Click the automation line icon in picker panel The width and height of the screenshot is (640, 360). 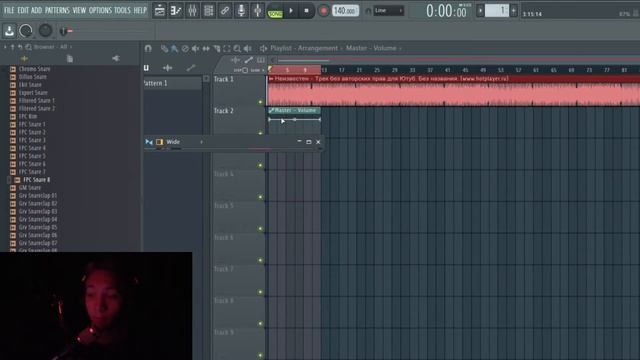pyautogui.click(x=191, y=68)
